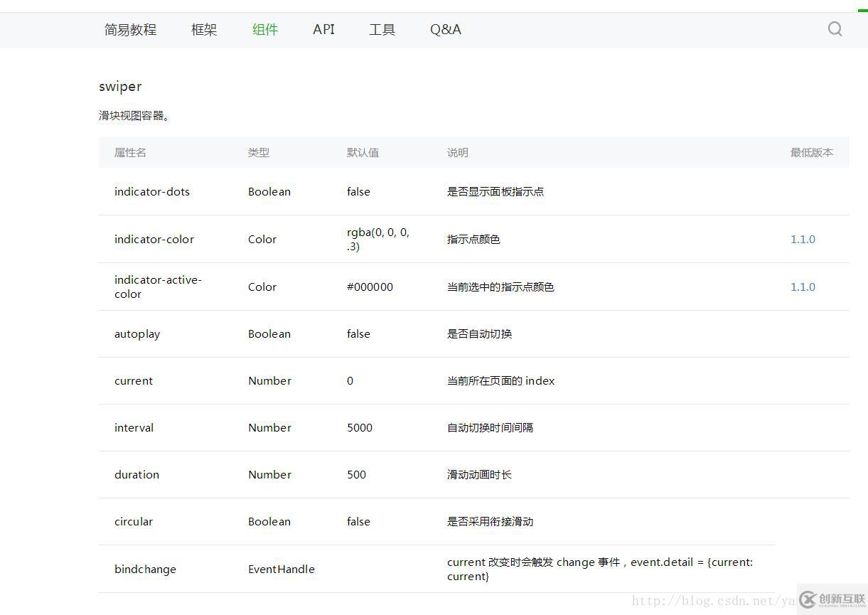Click the 1.1.0 link for indicator-color
The height and width of the screenshot is (615, 868).
tap(803, 239)
